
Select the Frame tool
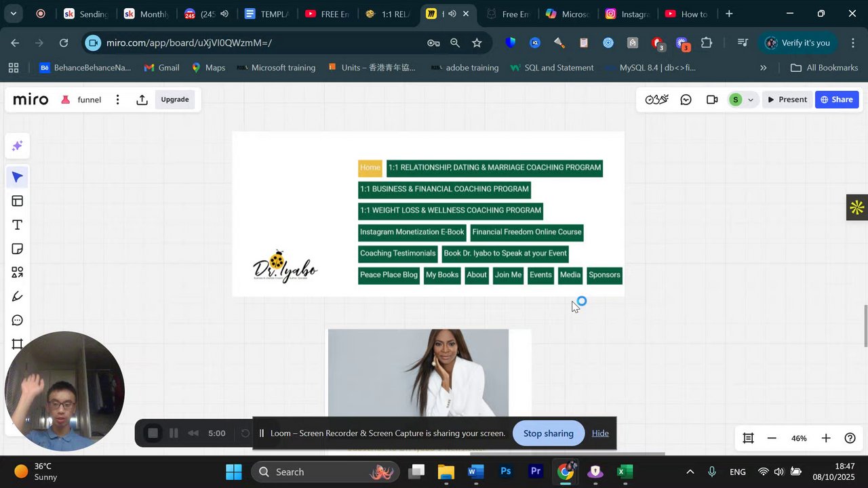tap(17, 344)
